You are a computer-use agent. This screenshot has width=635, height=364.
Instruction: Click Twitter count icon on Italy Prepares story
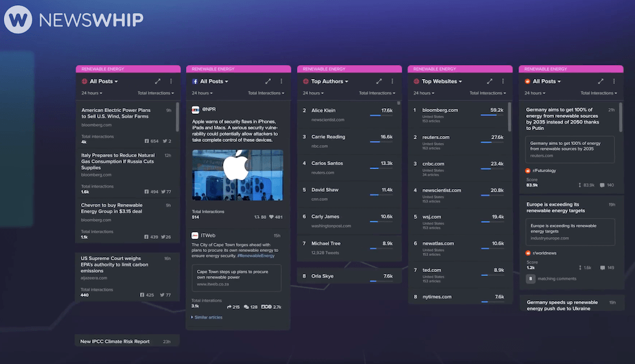[x=163, y=192]
